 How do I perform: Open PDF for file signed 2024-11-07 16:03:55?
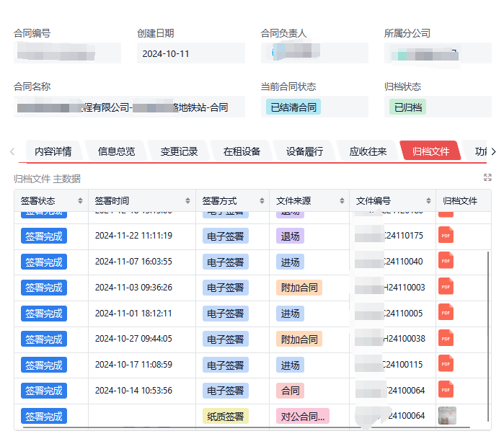446,261
